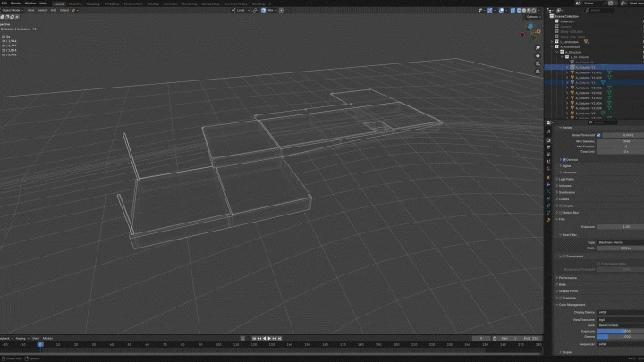Image resolution: width=644 pixels, height=362 pixels.
Task: Click the outliner search field
Action: [x=600, y=10]
